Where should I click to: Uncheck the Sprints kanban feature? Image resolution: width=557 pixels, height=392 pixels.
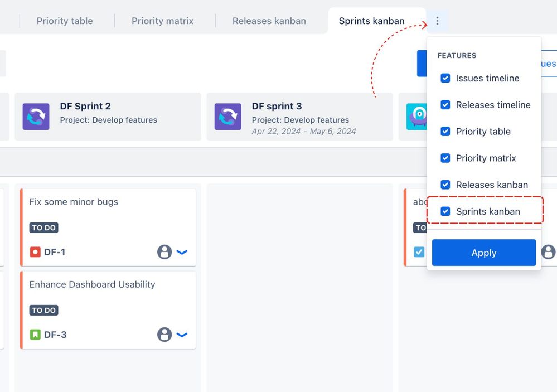pos(445,211)
